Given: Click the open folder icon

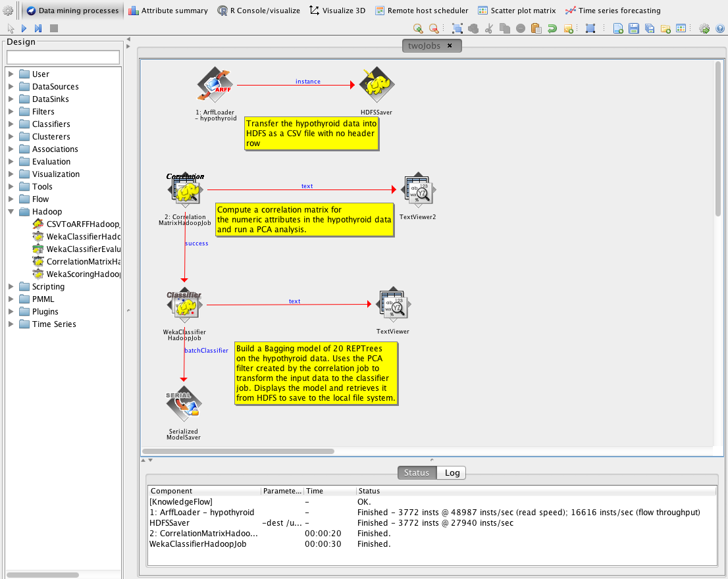Looking at the screenshot, I should coord(665,29).
